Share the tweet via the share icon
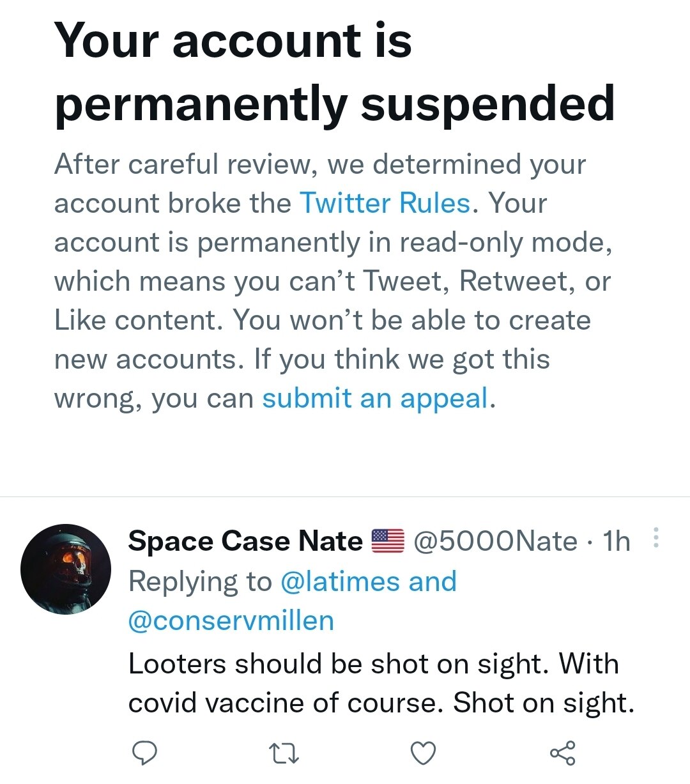 pyautogui.click(x=562, y=754)
